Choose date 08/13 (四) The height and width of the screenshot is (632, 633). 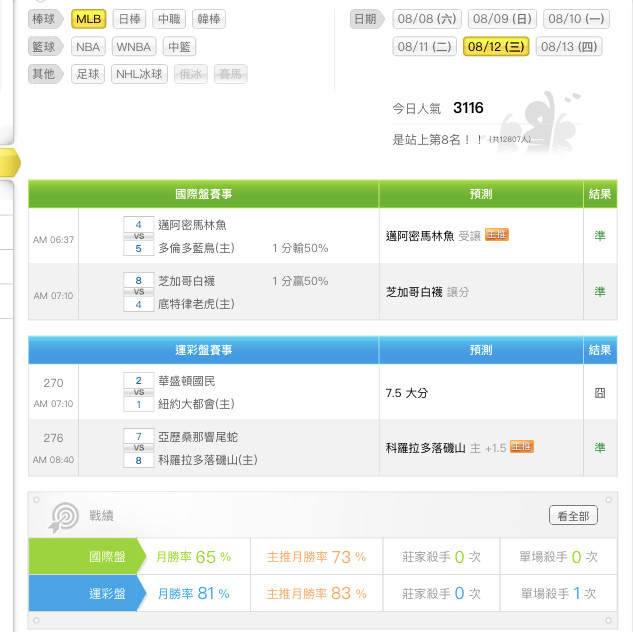pyautogui.click(x=569, y=47)
